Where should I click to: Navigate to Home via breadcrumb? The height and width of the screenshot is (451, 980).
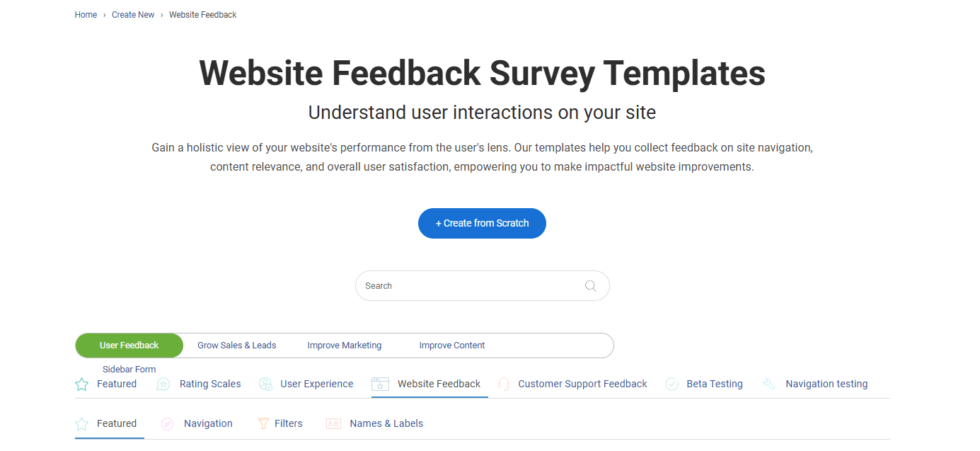(86, 14)
